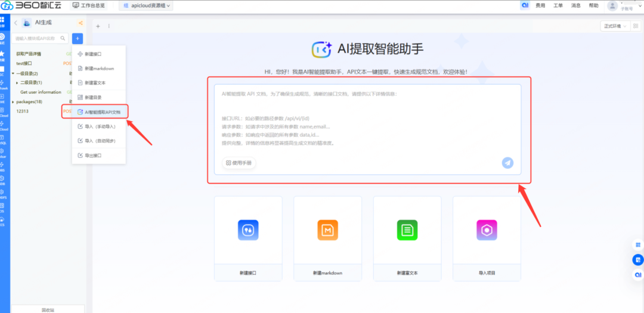Screen dimensions: 644x313
Task: Click the clock recent icon in blue sidebar
Action: click(x=2, y=38)
